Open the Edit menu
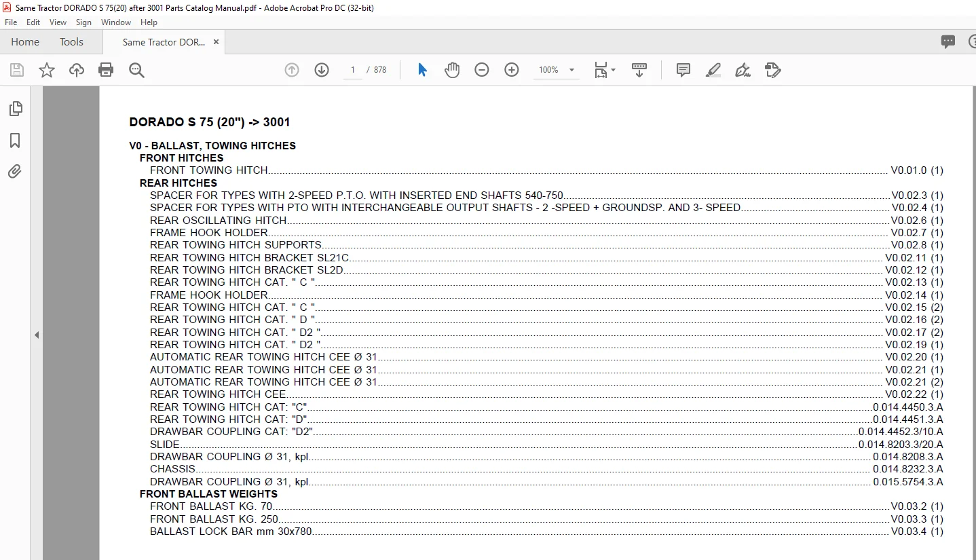This screenshot has width=976, height=560. pyautogui.click(x=33, y=22)
